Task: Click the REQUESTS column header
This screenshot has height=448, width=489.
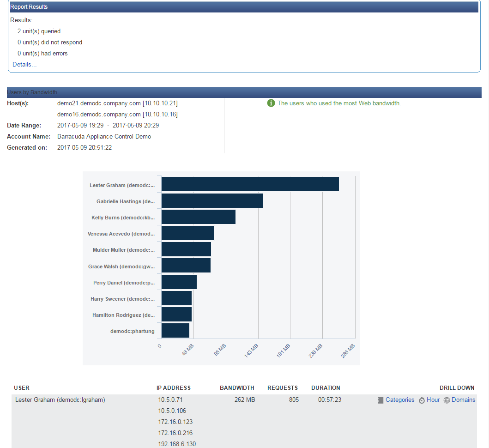Action: point(283,388)
